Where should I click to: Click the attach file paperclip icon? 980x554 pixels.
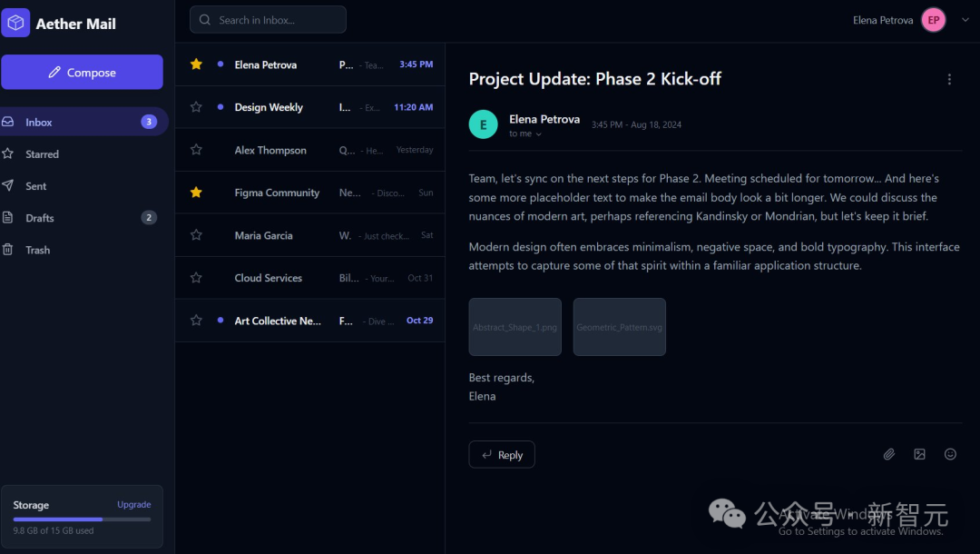888,455
